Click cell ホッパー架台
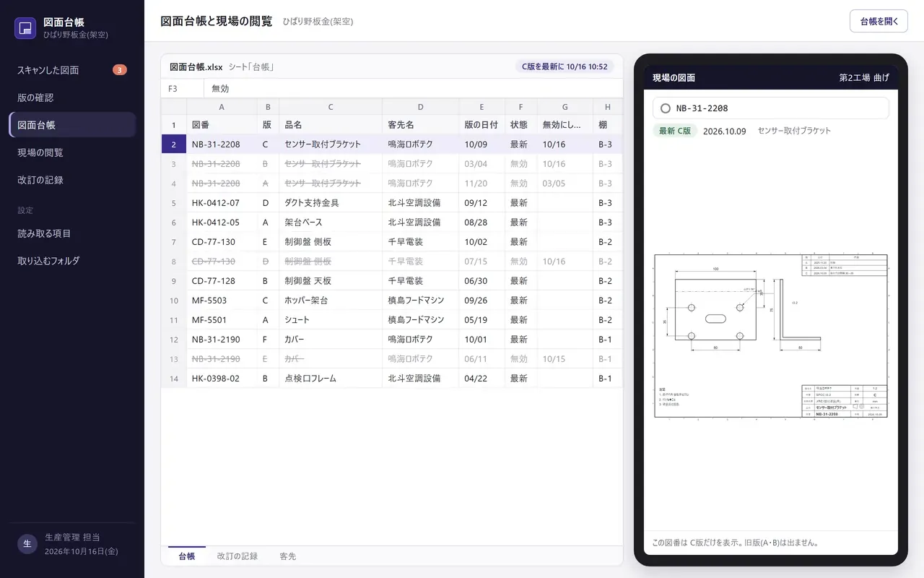This screenshot has height=578, width=924. coord(331,301)
